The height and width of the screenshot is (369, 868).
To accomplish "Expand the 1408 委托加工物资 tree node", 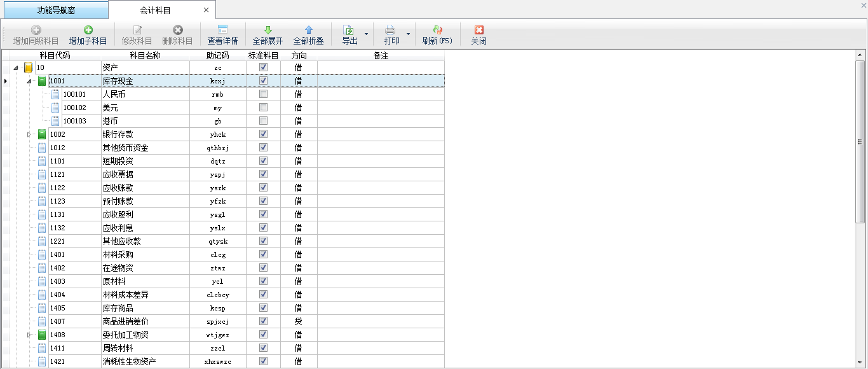I will pos(29,335).
